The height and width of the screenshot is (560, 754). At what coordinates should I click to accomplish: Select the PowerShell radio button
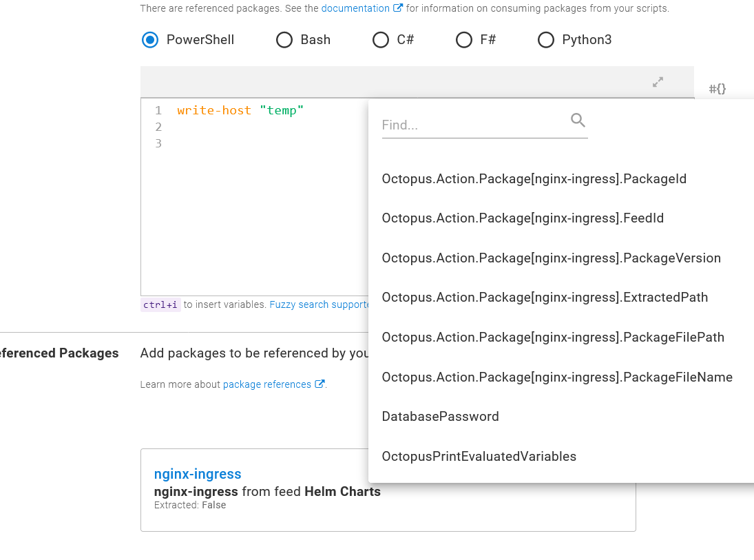tap(150, 40)
